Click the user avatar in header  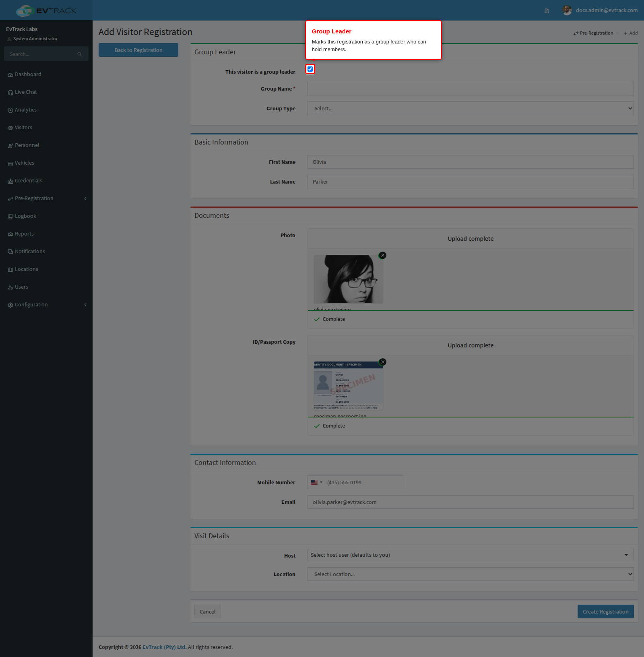(567, 10)
